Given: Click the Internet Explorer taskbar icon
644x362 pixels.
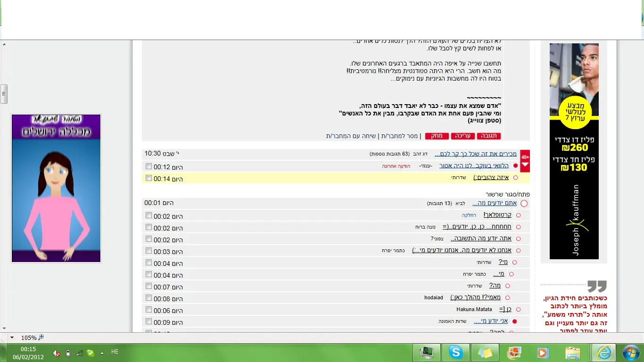Looking at the screenshot, I should pos(603,353).
